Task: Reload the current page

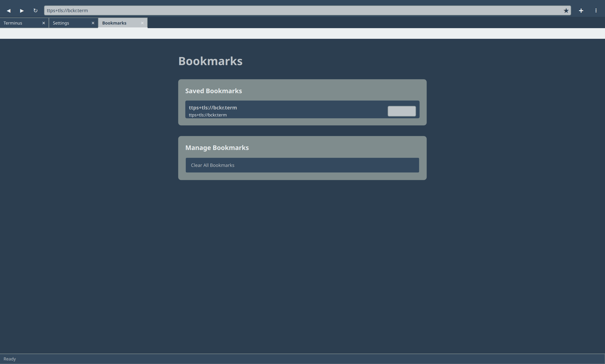Action: [x=35, y=11]
